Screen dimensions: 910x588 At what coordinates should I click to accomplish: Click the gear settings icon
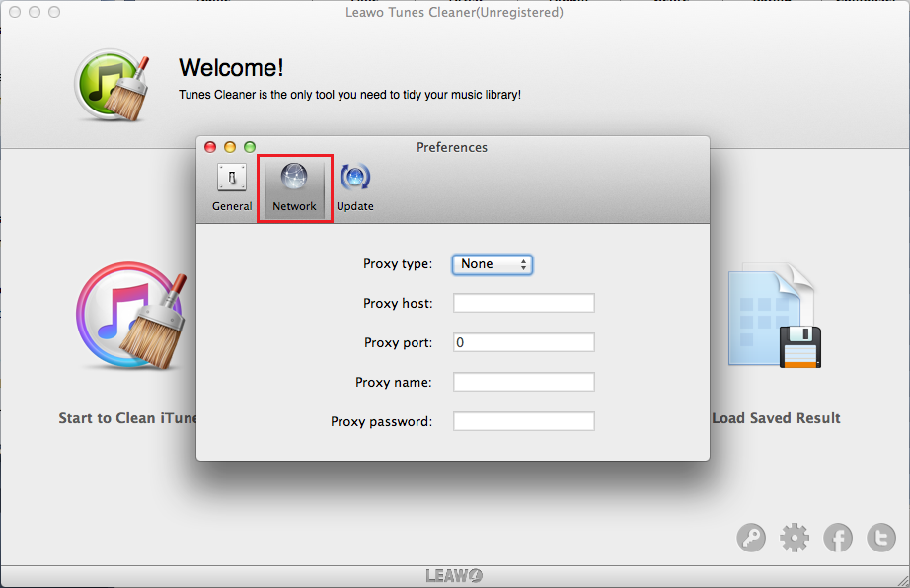[795, 538]
